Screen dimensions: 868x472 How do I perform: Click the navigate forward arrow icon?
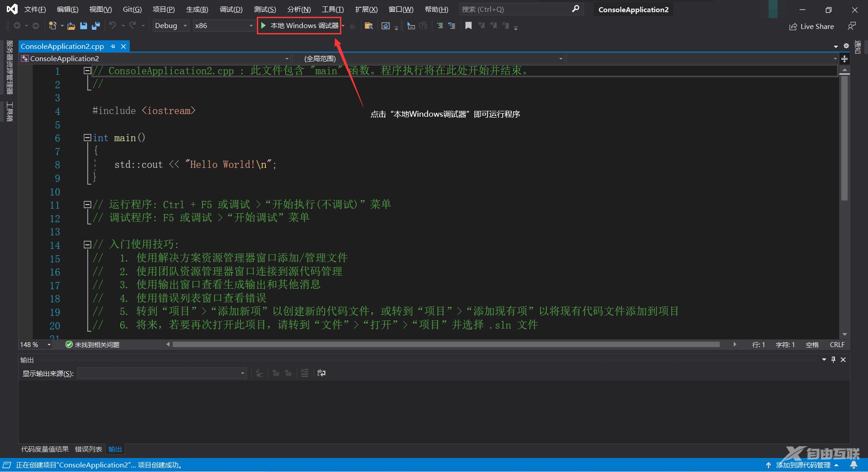click(x=36, y=26)
